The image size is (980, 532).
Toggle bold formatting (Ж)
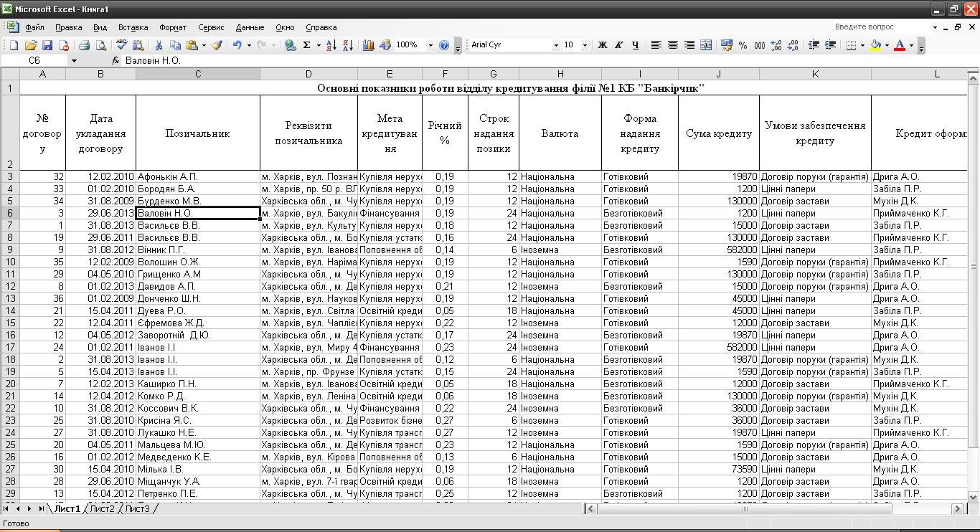tap(603, 45)
